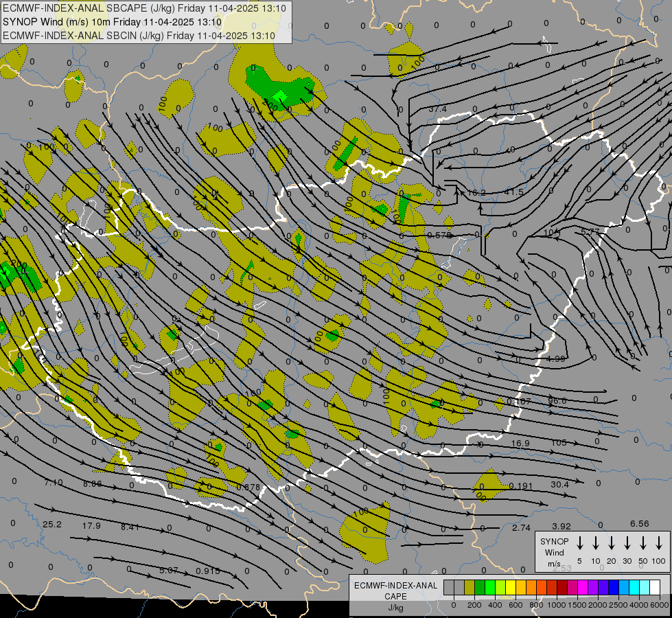
Task: Pick the pure blue CAPE legend swatch
Action: tap(614, 587)
